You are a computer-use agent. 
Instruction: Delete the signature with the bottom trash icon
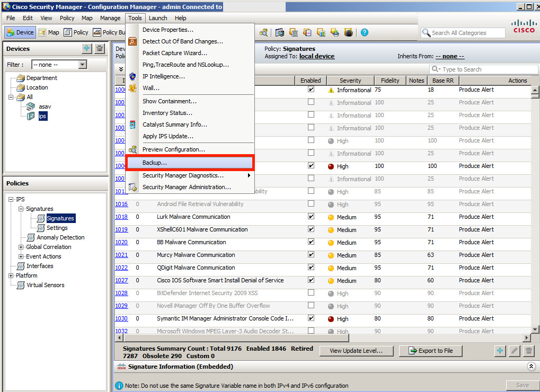[529, 351]
